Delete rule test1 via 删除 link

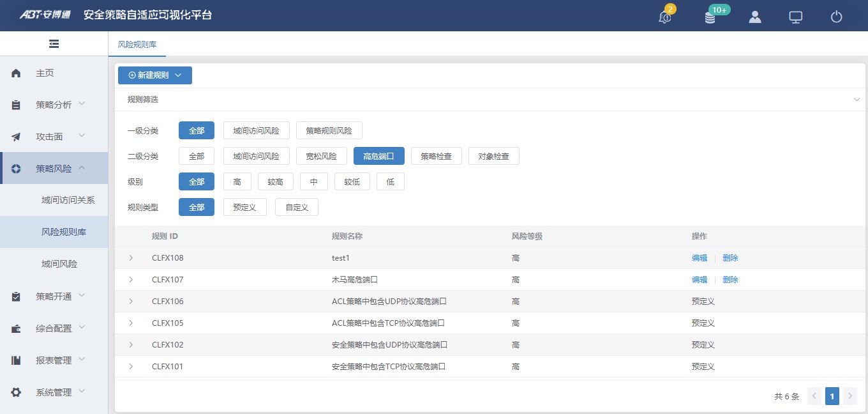point(730,258)
